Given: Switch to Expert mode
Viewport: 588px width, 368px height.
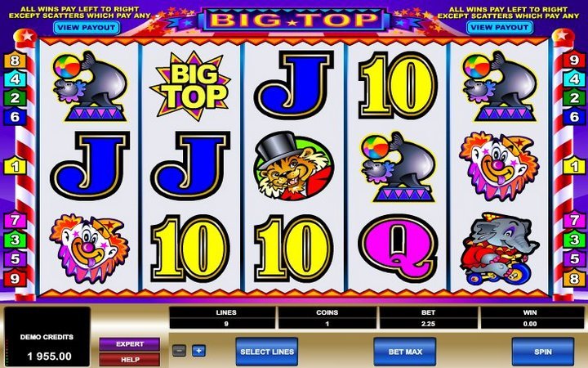Looking at the screenshot, I should click(130, 344).
